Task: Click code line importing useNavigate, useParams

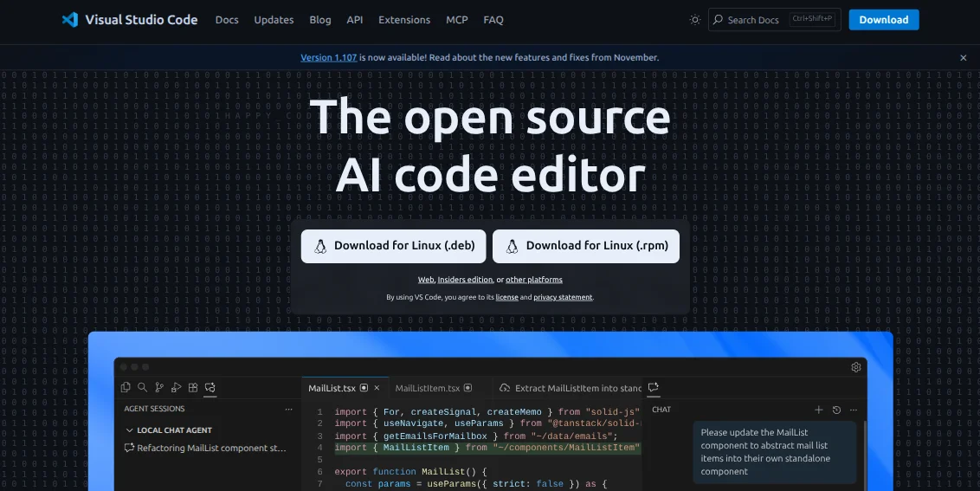Action: pyautogui.click(x=487, y=424)
